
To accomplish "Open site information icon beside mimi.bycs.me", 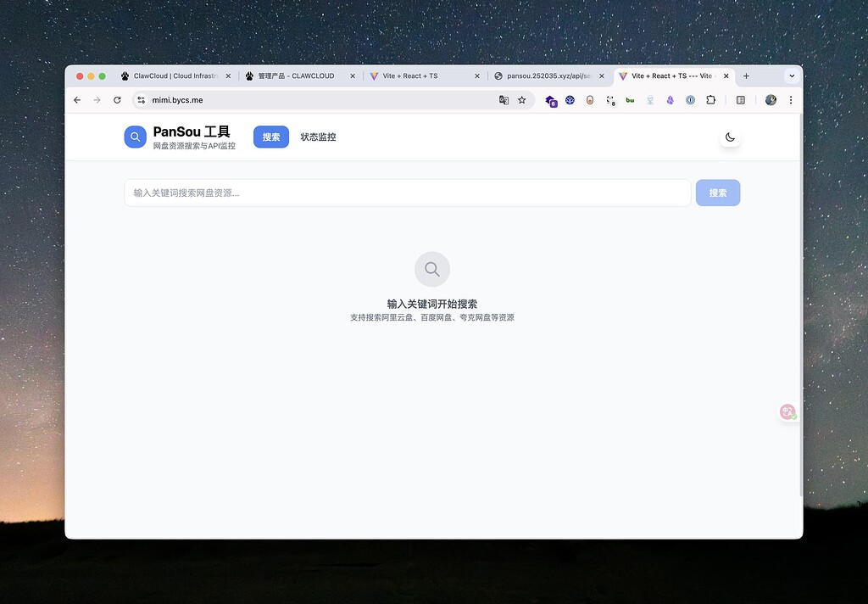I will pyautogui.click(x=142, y=100).
